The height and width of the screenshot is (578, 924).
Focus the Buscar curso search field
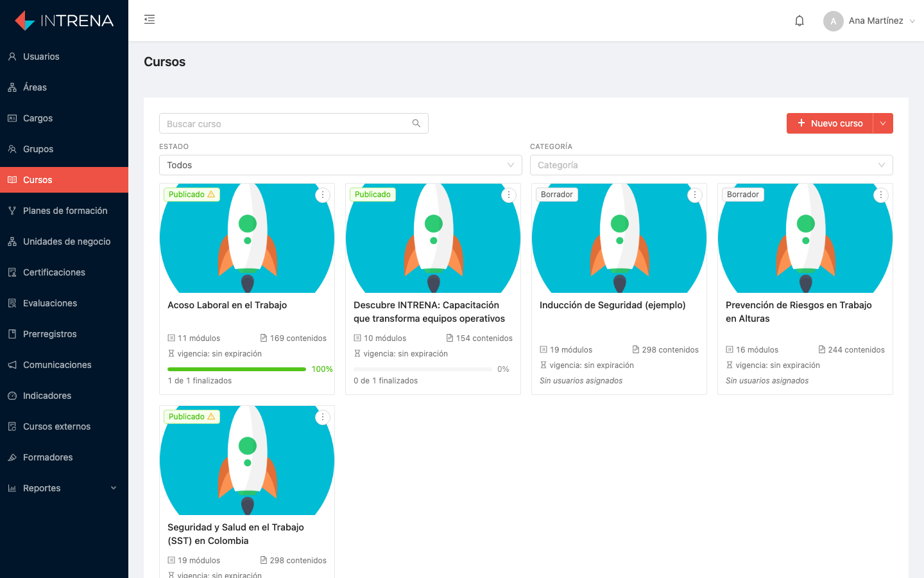point(294,123)
